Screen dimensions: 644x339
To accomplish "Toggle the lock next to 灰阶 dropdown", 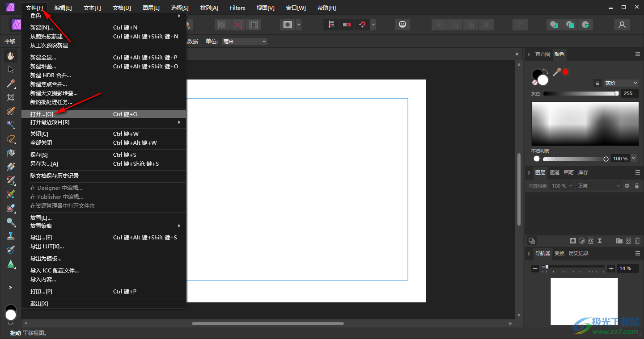I will pyautogui.click(x=597, y=83).
